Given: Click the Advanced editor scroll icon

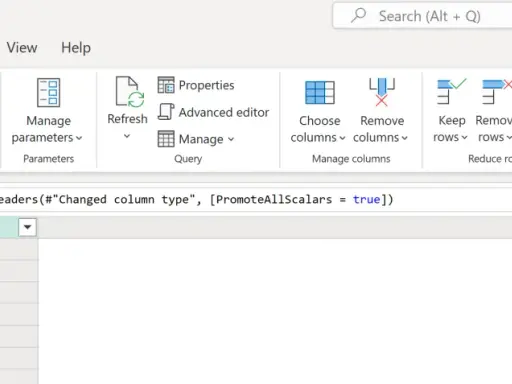Looking at the screenshot, I should [166, 112].
